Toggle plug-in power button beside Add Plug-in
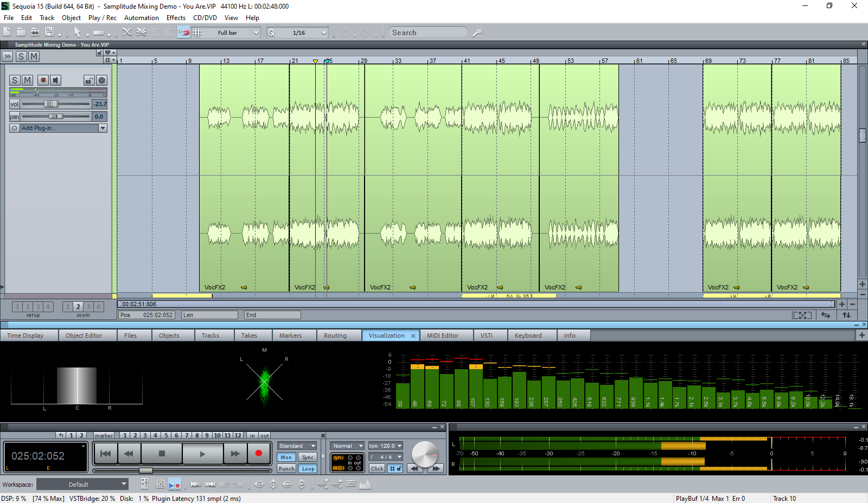The width and height of the screenshot is (868, 503). [x=14, y=128]
